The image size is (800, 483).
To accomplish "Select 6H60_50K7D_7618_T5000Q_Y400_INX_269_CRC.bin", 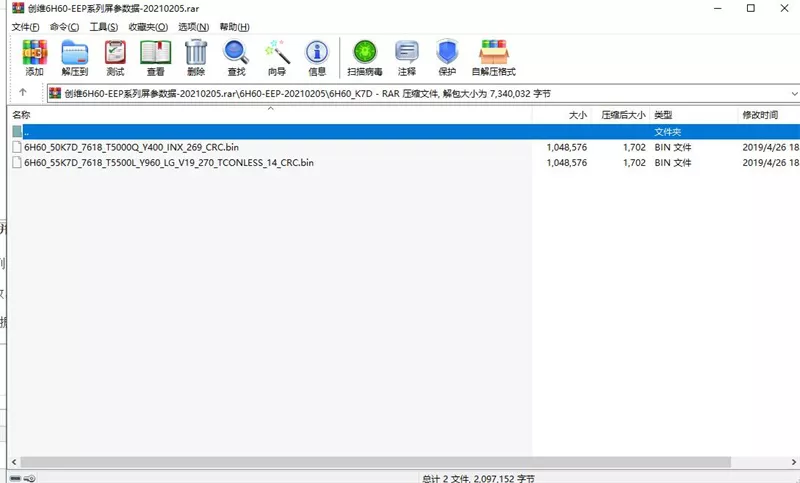I will click(131, 147).
